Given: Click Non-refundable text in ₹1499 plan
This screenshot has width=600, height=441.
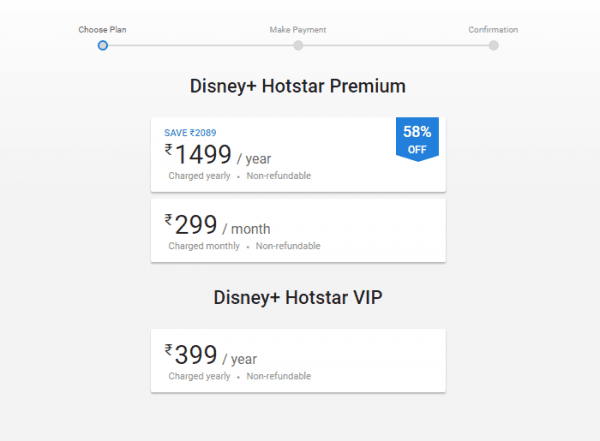Looking at the screenshot, I should coord(279,176).
